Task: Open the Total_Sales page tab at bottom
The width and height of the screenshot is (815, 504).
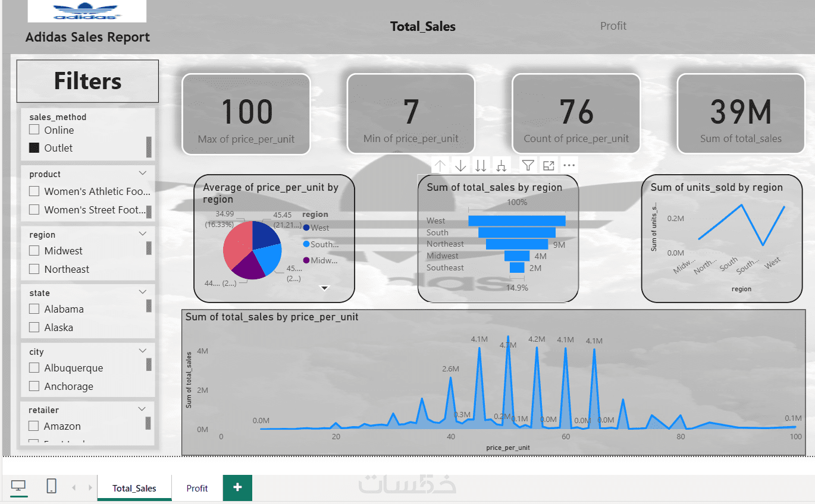Action: [134, 488]
